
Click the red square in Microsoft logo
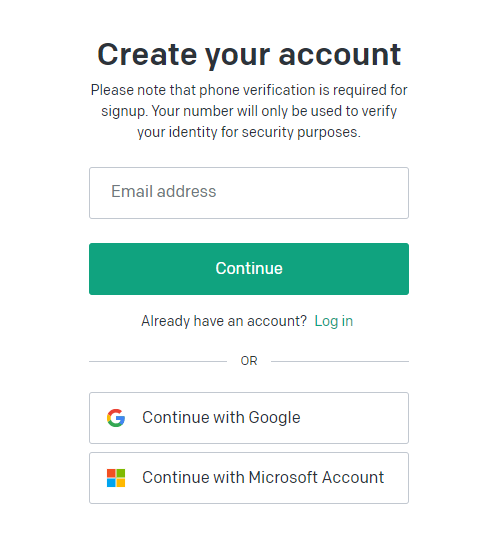(111, 473)
